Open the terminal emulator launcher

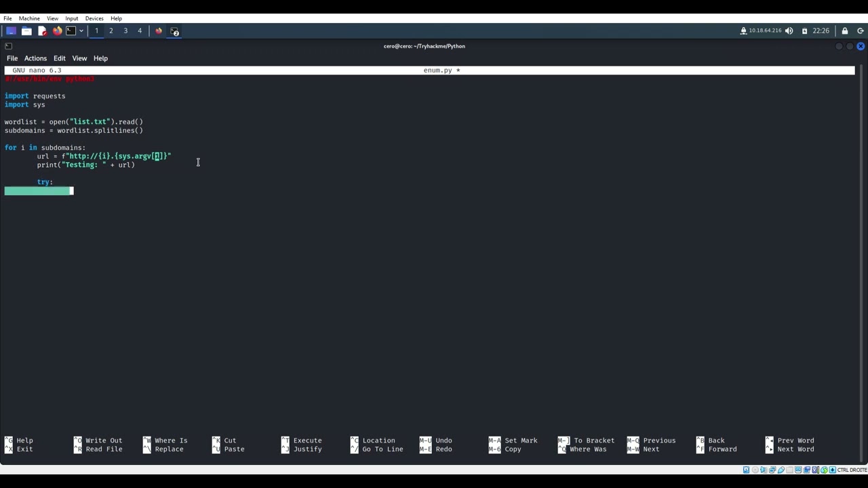(71, 31)
